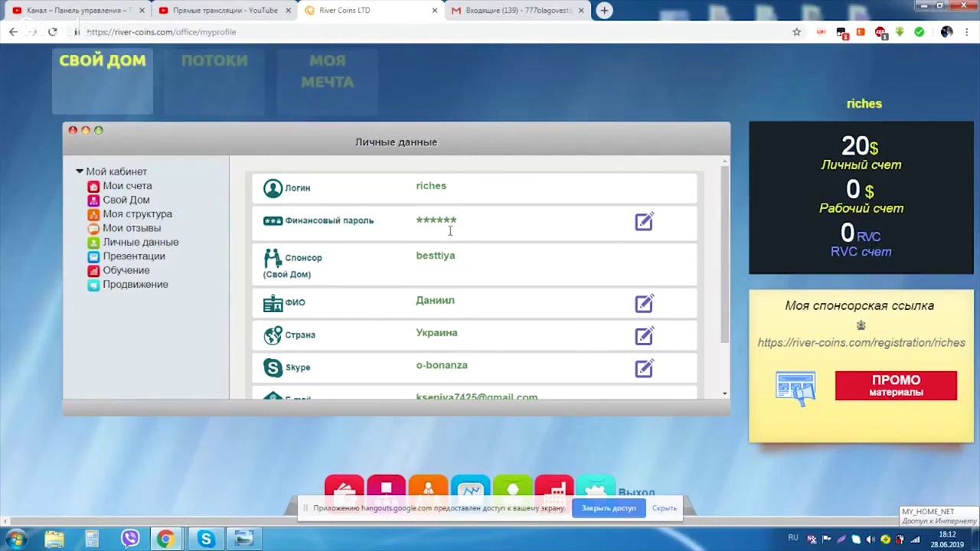Open the Chrome profile avatar
Screen dimensions: 980x551
click(946, 32)
